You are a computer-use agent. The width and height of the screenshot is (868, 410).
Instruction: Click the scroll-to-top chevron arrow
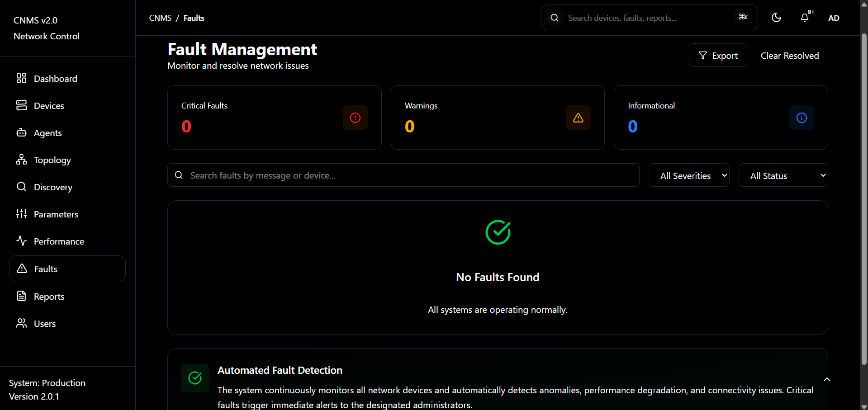(x=827, y=380)
